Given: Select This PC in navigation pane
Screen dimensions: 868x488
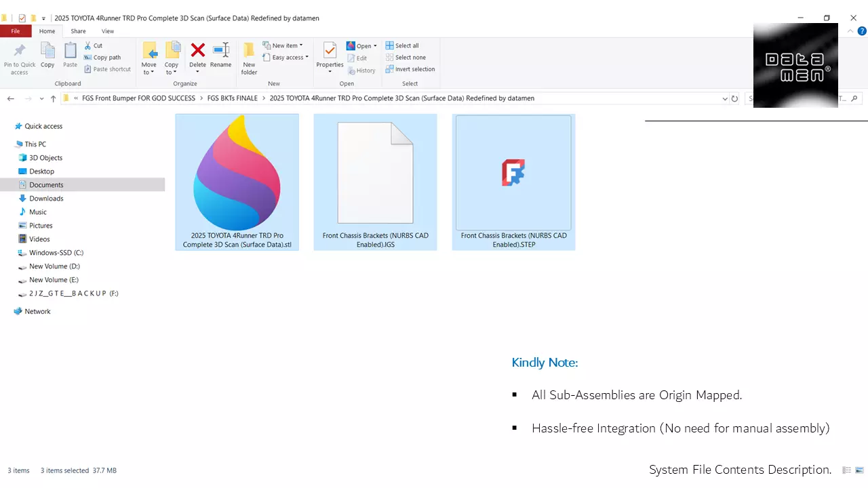Looking at the screenshot, I should click(x=35, y=144).
